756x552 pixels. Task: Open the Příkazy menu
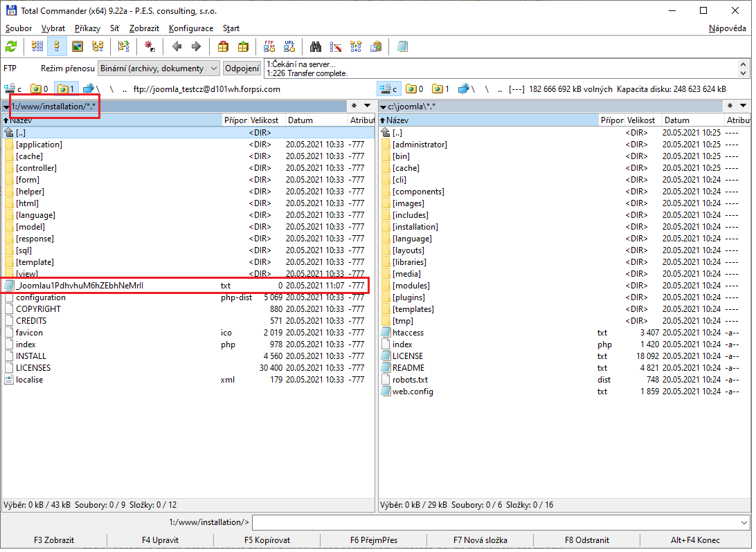(87, 28)
